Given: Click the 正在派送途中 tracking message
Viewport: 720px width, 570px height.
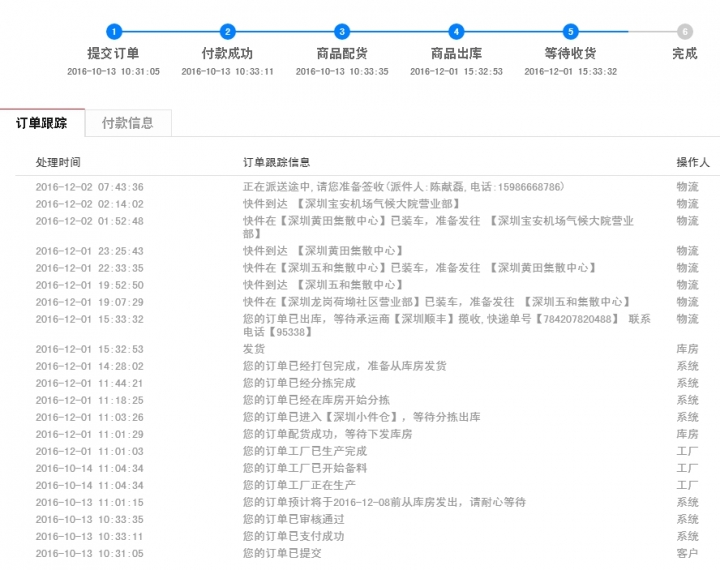Looking at the screenshot, I should 404,187.
